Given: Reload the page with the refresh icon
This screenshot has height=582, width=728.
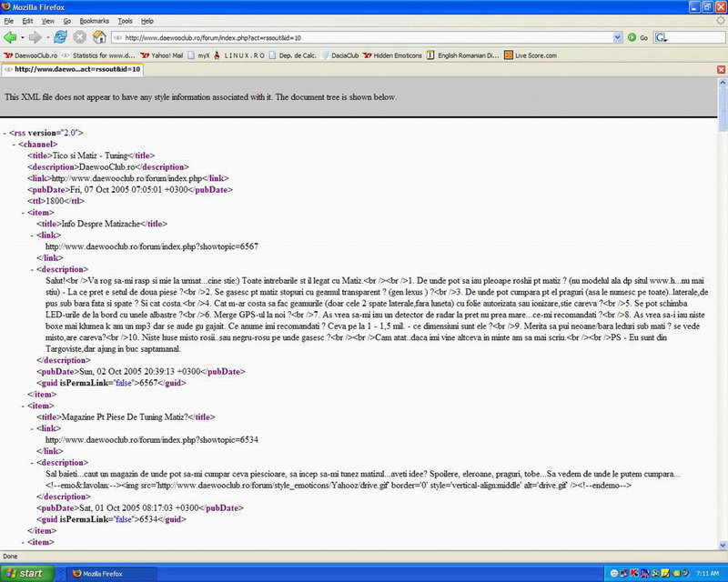Looking at the screenshot, I should [x=60, y=37].
